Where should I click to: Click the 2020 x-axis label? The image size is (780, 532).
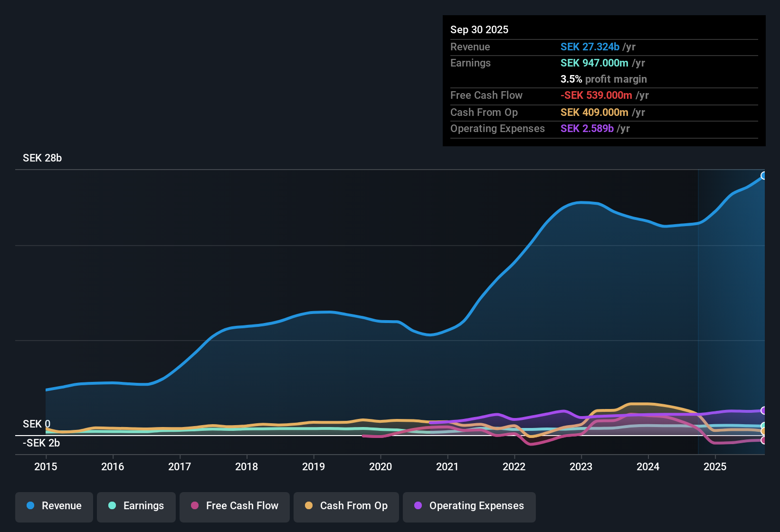coord(380,467)
